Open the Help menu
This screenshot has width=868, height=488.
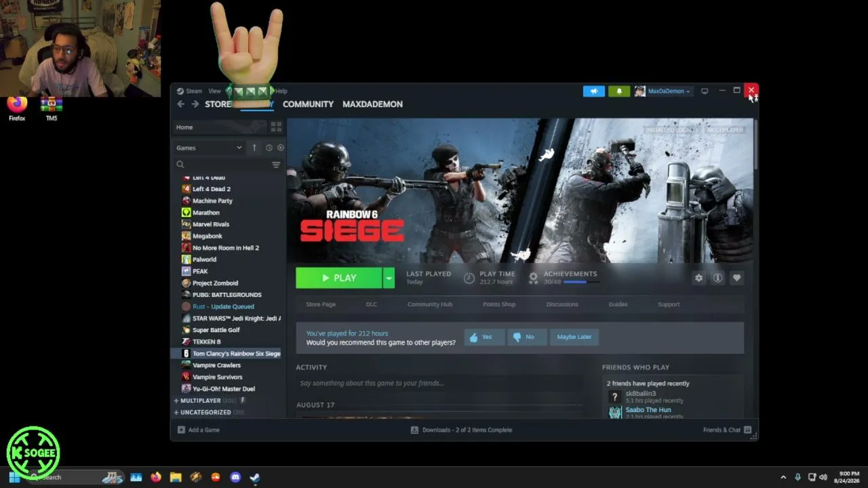(281, 91)
